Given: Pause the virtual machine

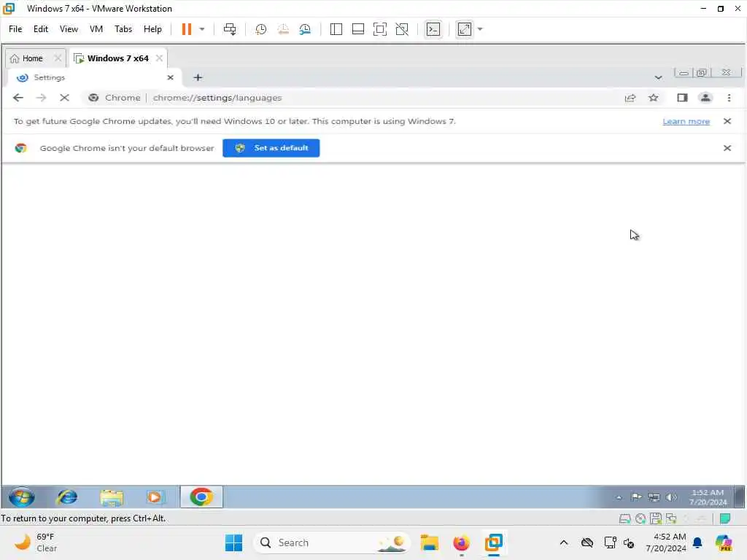Looking at the screenshot, I should [186, 29].
